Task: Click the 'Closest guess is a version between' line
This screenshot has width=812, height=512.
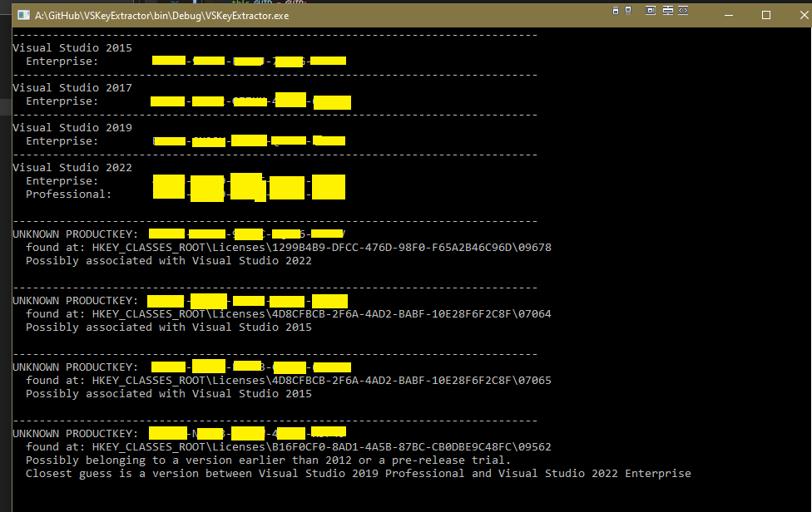Action: (359, 474)
